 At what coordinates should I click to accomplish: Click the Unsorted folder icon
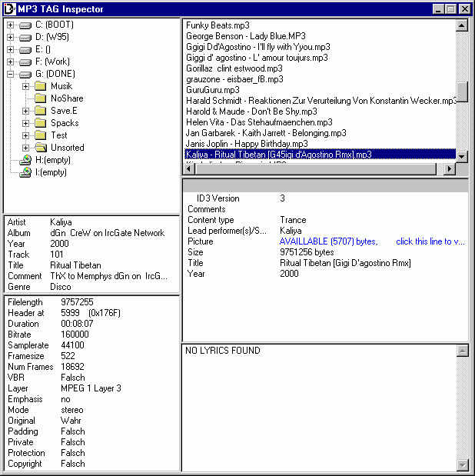click(x=41, y=148)
